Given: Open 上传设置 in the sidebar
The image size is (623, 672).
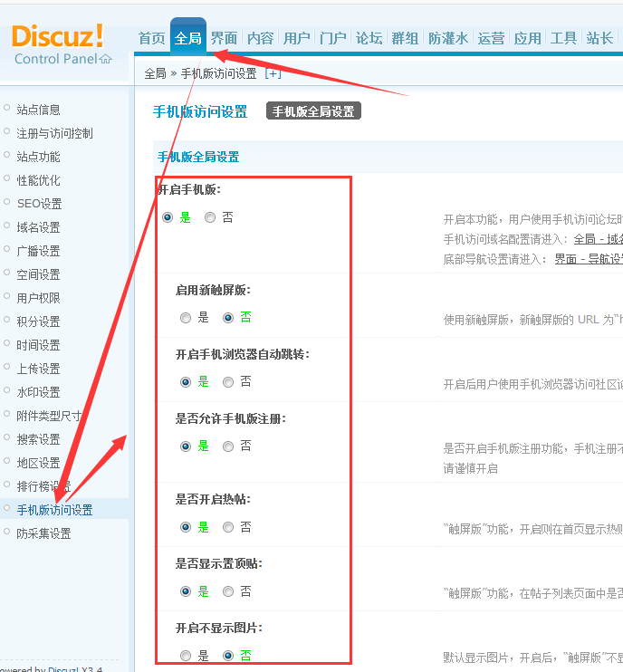Looking at the screenshot, I should point(38,369).
